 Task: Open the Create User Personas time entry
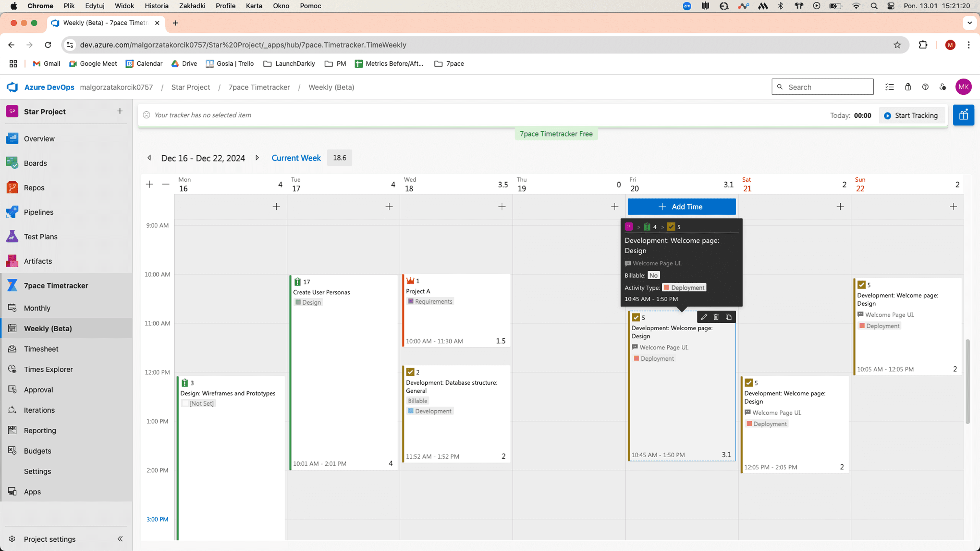(x=343, y=373)
